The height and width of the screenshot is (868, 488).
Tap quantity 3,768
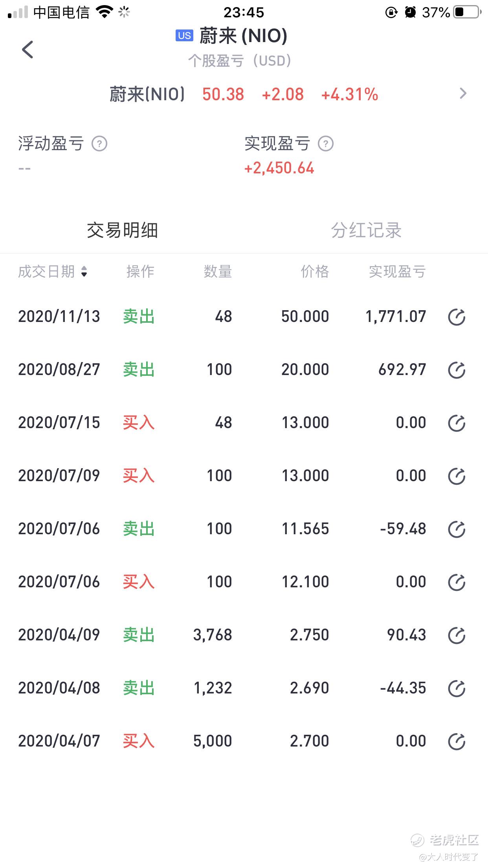pyautogui.click(x=213, y=635)
